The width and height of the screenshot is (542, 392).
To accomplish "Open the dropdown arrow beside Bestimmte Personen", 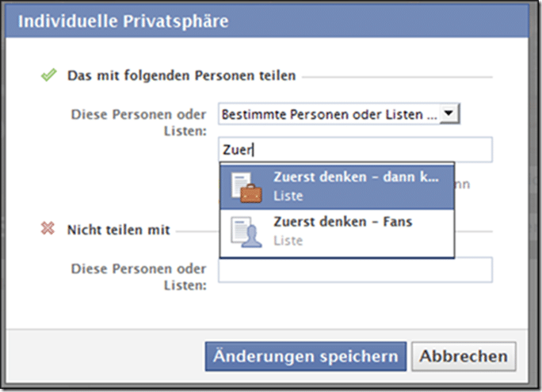I will point(448,113).
